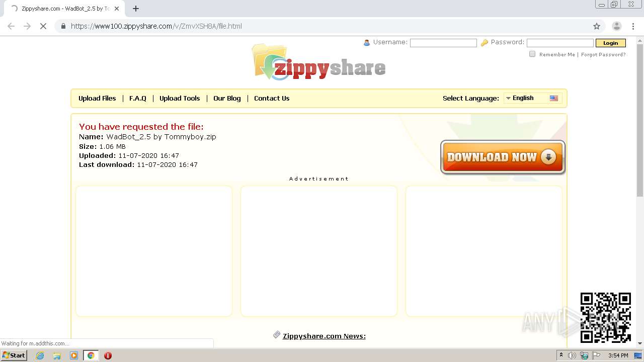
Task: Click the tag icon beside Zippyshare.com News
Action: click(277, 335)
